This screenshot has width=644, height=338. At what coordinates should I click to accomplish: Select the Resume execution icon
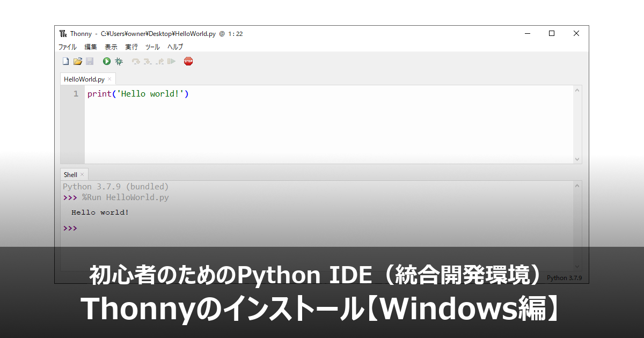tap(170, 61)
